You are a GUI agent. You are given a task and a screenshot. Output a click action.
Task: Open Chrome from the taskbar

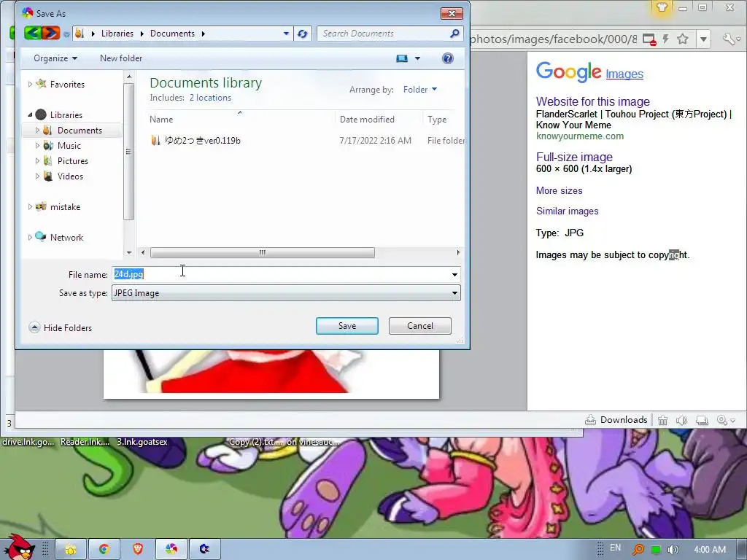click(x=104, y=550)
